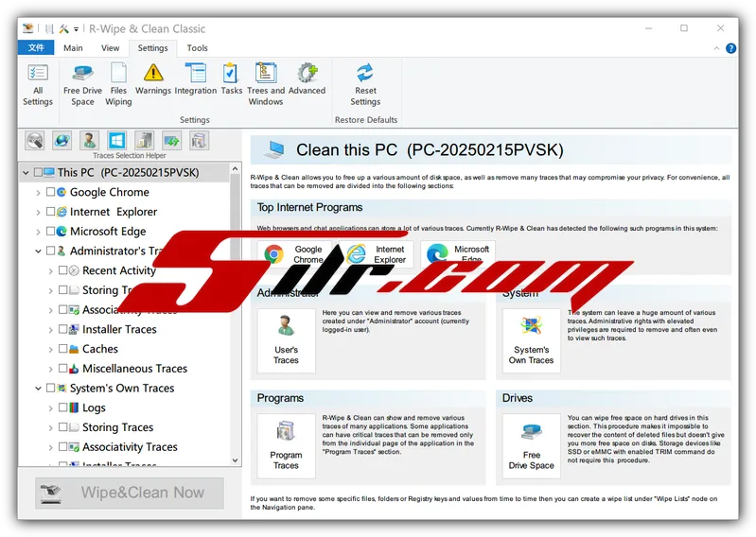
Task: Expand the Caches tree node
Action: coord(51,349)
